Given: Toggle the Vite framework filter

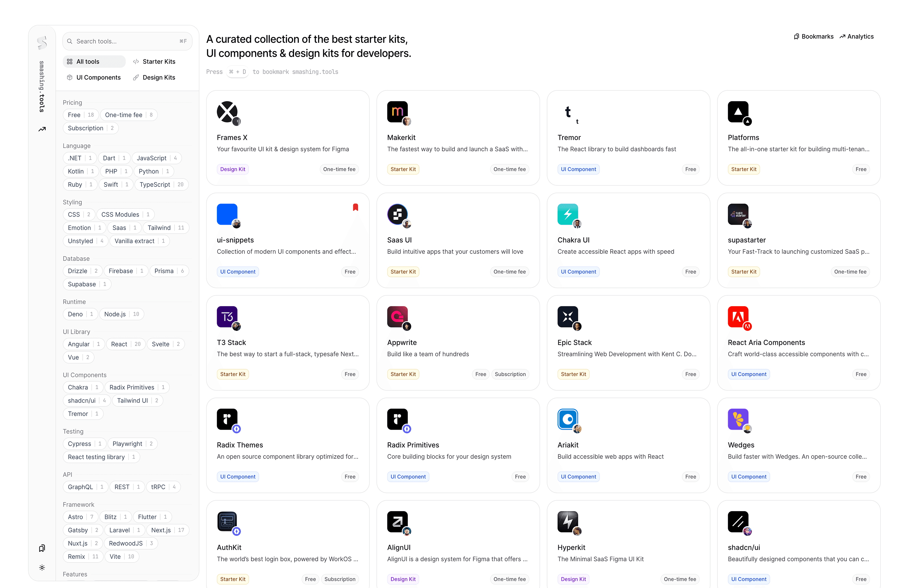Looking at the screenshot, I should tap(121, 557).
